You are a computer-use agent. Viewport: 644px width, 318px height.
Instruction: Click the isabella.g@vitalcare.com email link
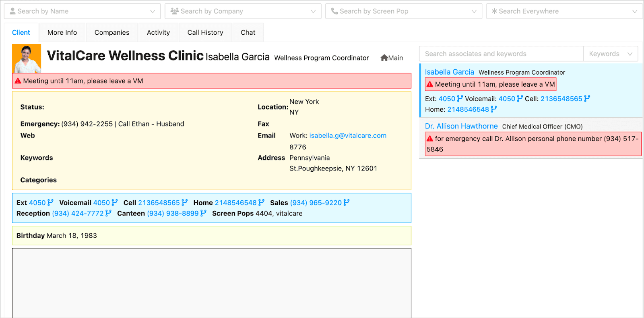pos(348,135)
